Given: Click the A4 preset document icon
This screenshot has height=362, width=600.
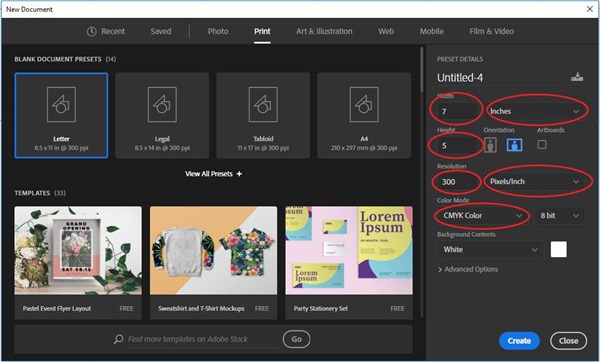Looking at the screenshot, I should 364,104.
